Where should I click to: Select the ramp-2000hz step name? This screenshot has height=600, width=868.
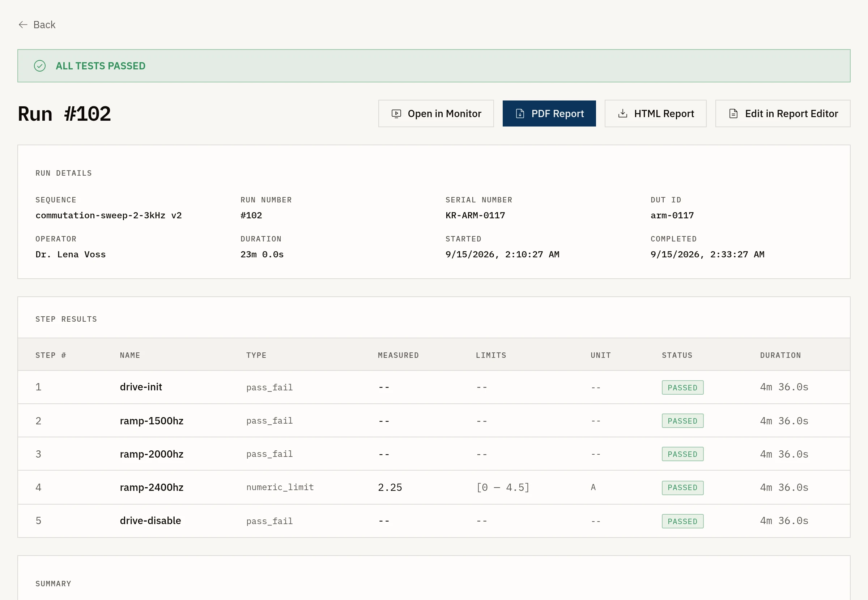pos(152,454)
